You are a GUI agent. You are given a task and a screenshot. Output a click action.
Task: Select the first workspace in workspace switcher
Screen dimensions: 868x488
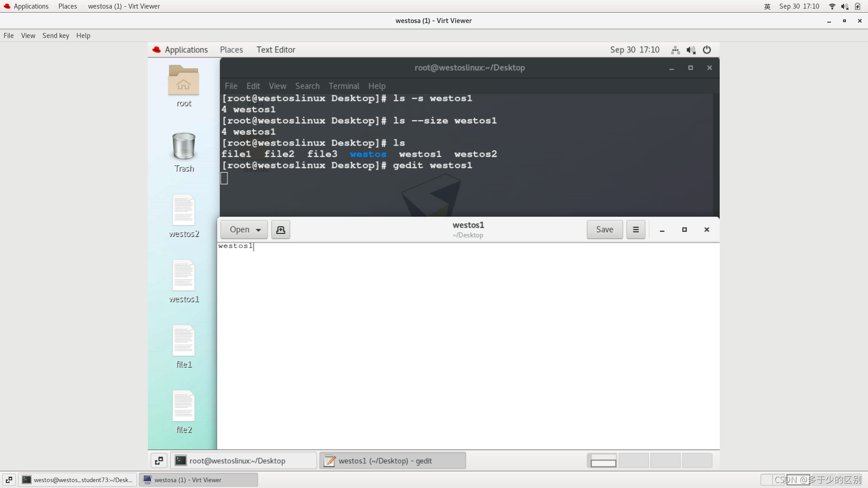(603, 460)
